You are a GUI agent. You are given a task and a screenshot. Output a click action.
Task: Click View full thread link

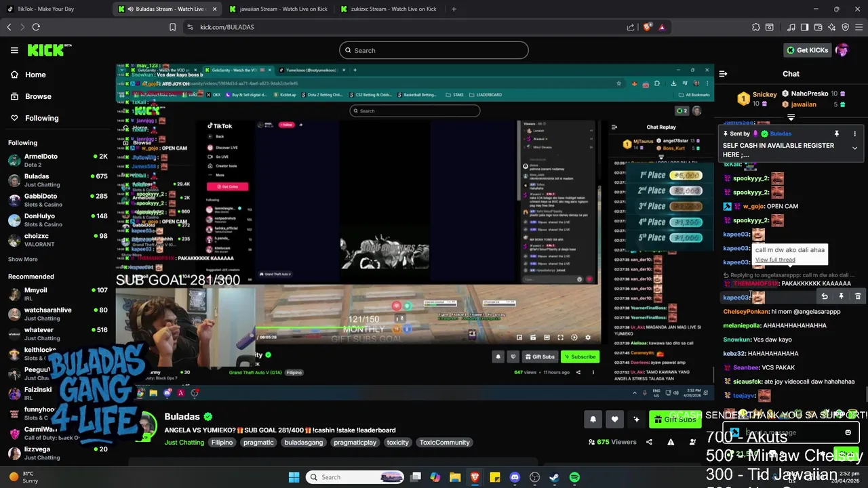[x=775, y=260]
